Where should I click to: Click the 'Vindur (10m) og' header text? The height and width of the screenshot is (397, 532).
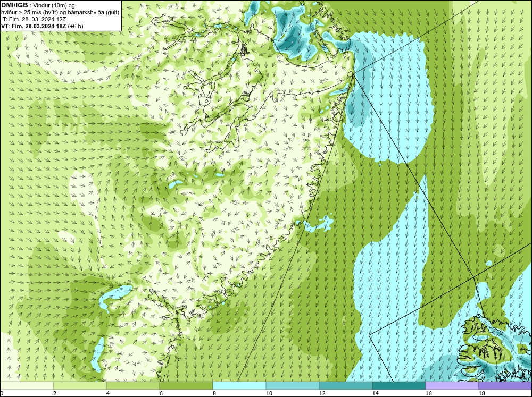tap(54, 5)
